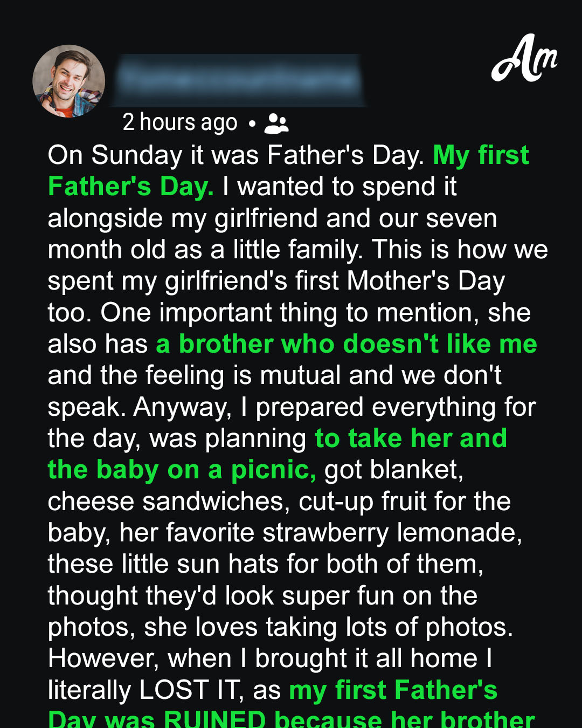Click the opening words "On Sunday"
This screenshot has width=582, height=728.
(x=115, y=155)
